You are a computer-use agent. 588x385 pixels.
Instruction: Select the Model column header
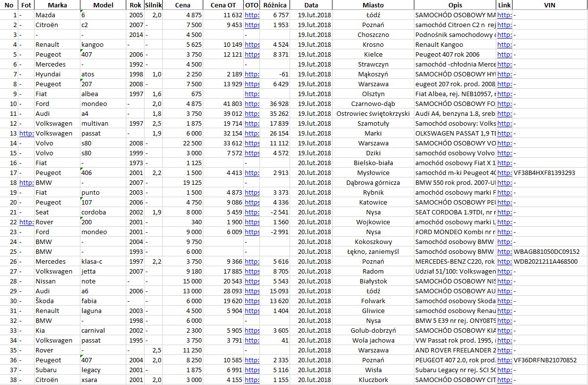[103, 5]
